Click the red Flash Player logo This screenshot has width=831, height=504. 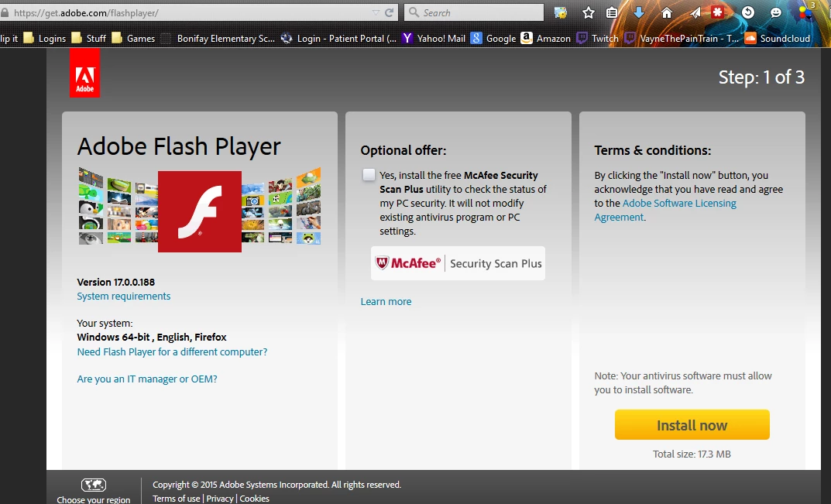200,211
